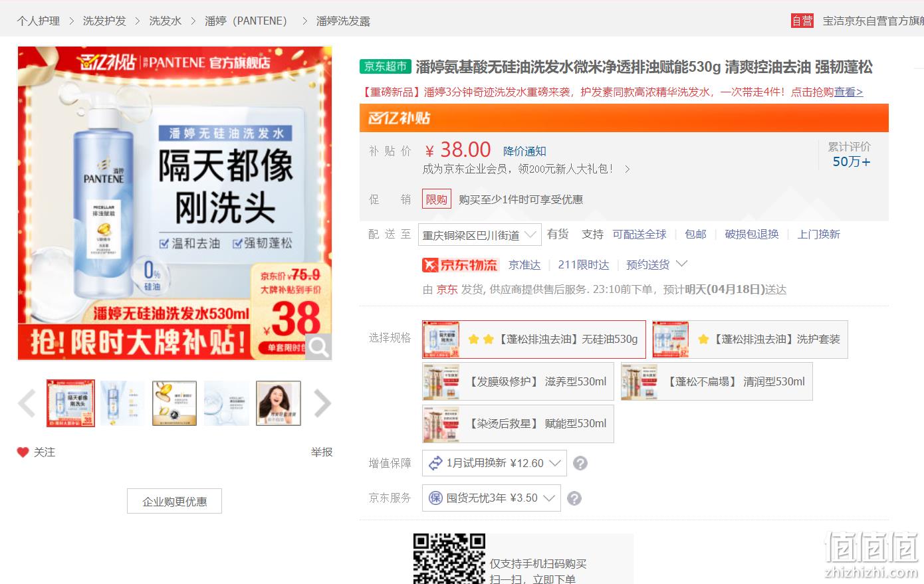Click the 自营 red badge

click(802, 21)
